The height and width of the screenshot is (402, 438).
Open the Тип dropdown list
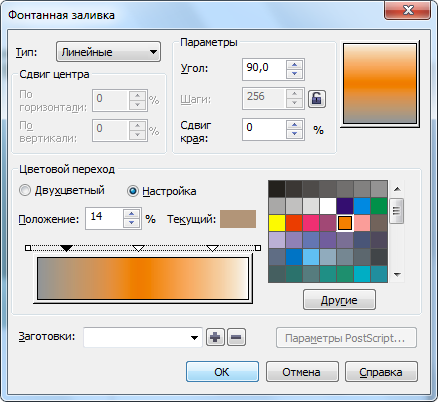pos(108,52)
